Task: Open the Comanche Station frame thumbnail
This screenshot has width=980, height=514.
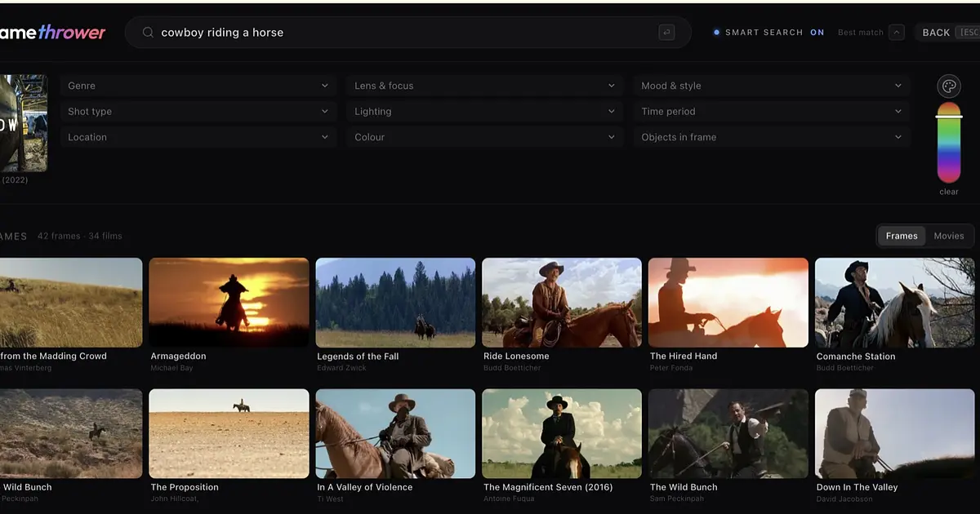Action: 894,303
